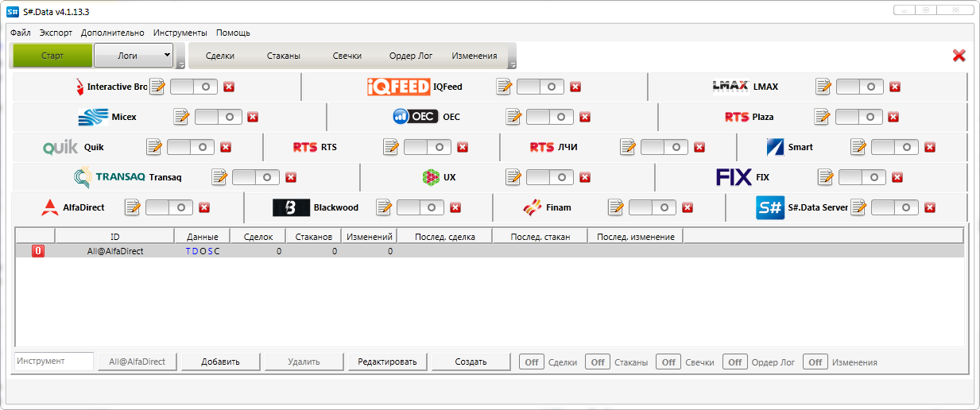The width and height of the screenshot is (980, 410).
Task: Edit FIX connection settings icon
Action: click(x=826, y=177)
